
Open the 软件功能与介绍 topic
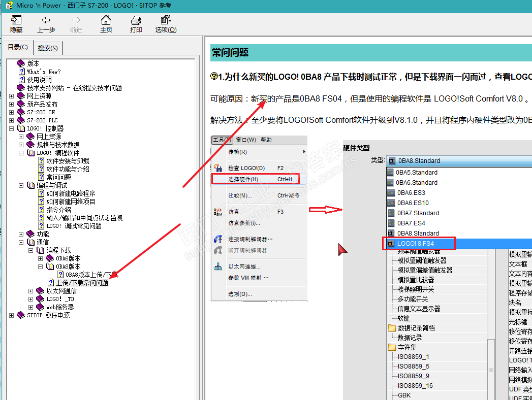click(68, 169)
